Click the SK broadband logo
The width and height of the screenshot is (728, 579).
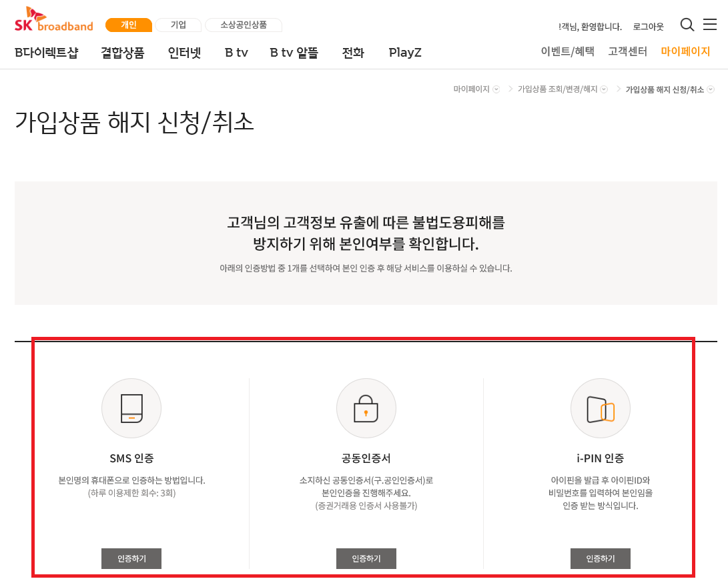coord(53,19)
